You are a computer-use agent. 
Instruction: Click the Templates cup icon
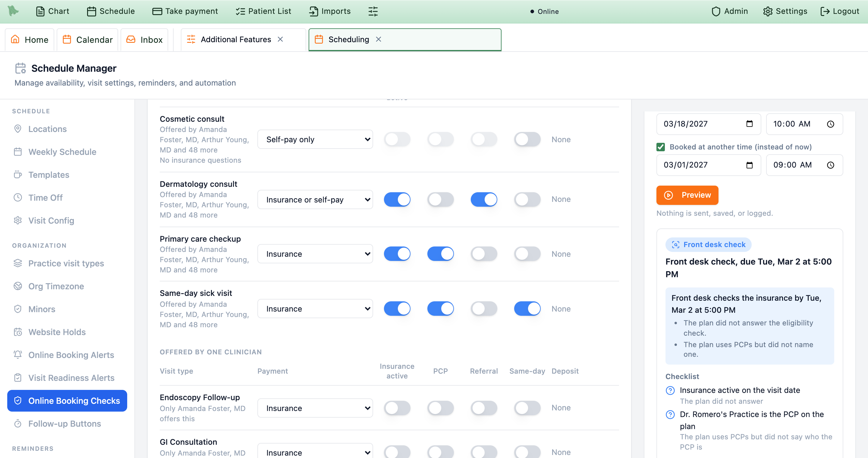[18, 174]
